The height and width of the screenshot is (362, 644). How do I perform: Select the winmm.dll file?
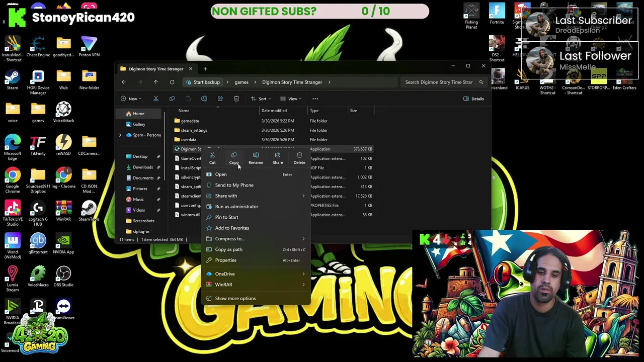(190, 215)
